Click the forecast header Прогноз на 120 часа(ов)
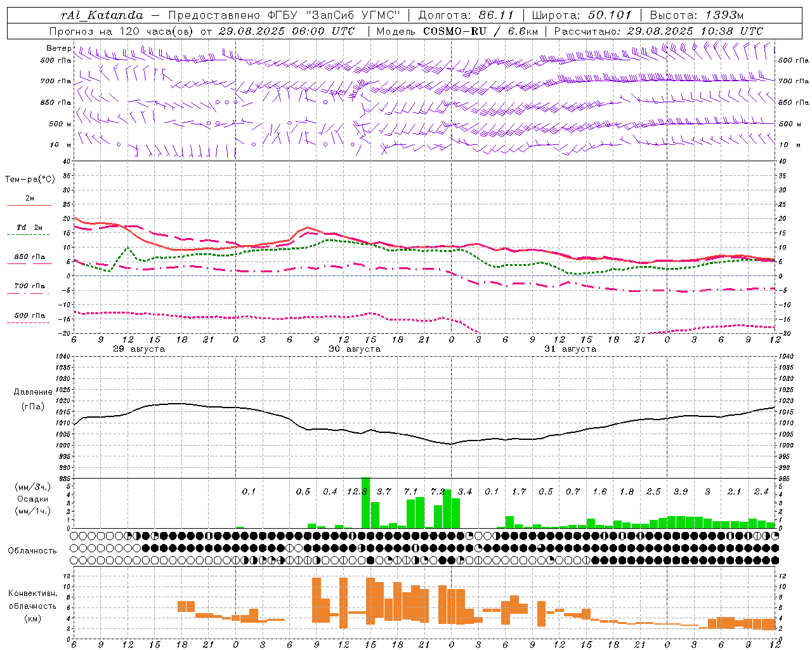This screenshot has height=650, width=812. point(122,31)
